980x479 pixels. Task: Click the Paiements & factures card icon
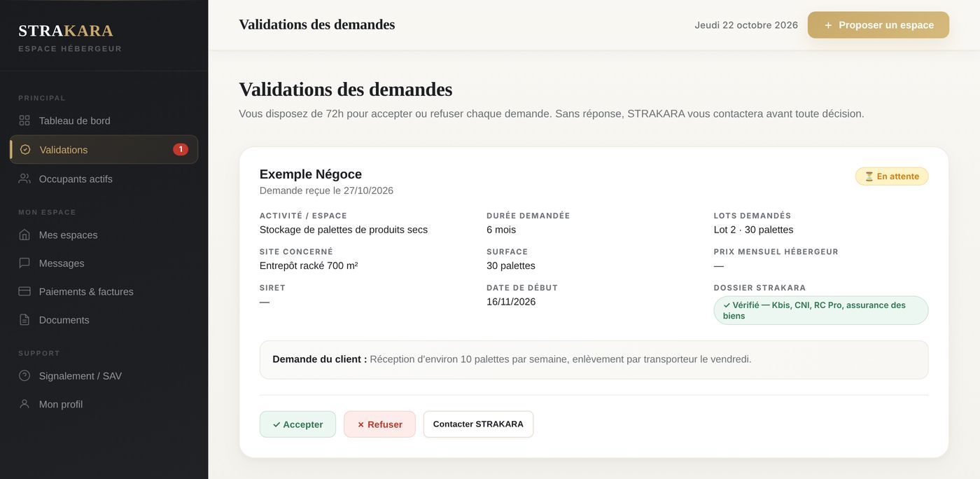24,291
